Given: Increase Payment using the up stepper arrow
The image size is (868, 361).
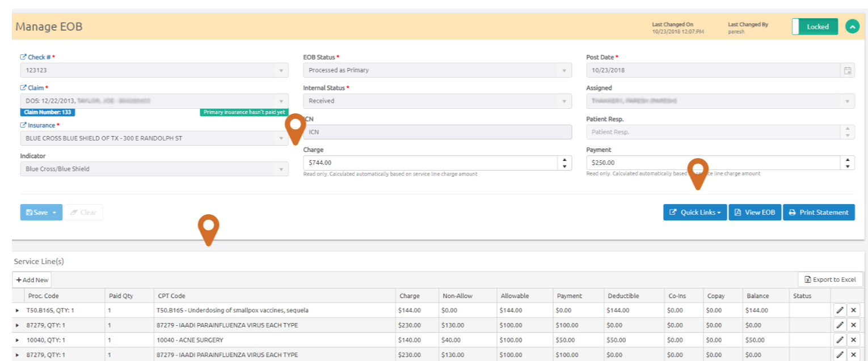Looking at the screenshot, I should (x=848, y=159).
